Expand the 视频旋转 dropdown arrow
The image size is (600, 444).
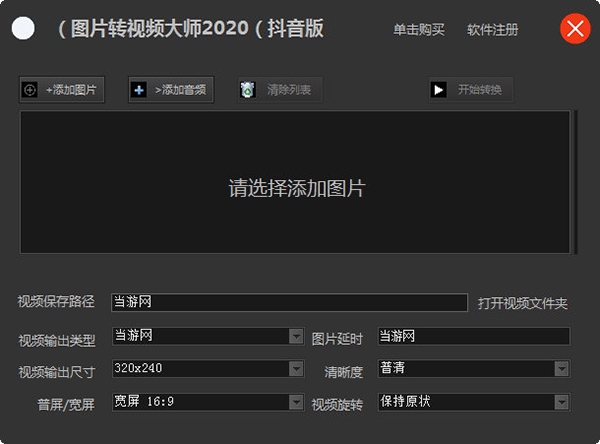pos(562,402)
